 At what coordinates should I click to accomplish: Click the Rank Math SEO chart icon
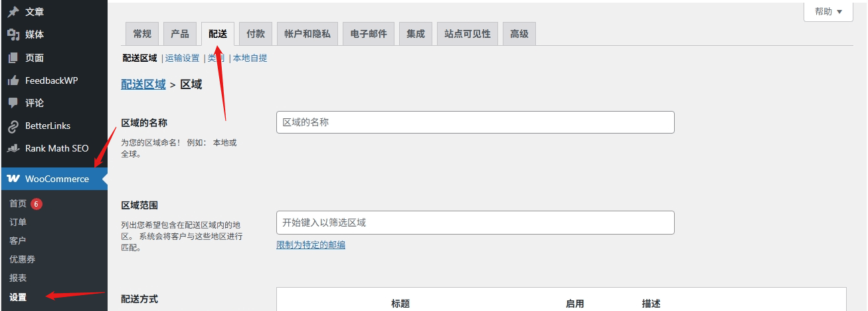click(x=13, y=148)
